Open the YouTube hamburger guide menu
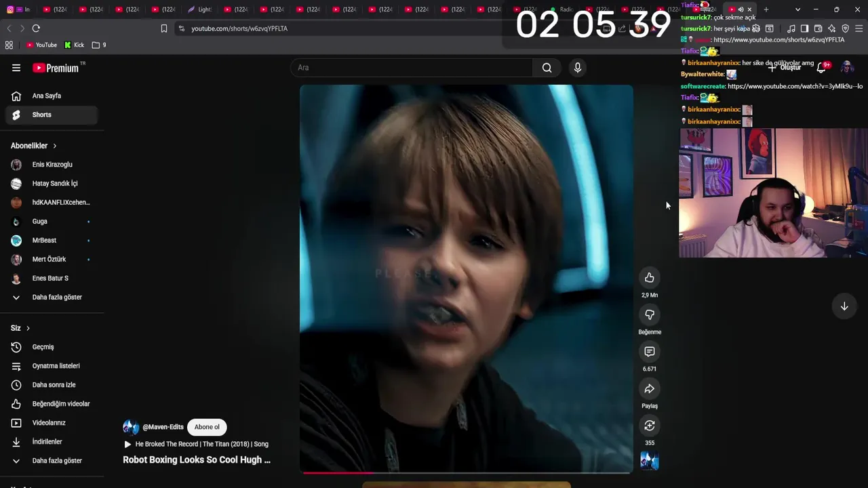 16,68
